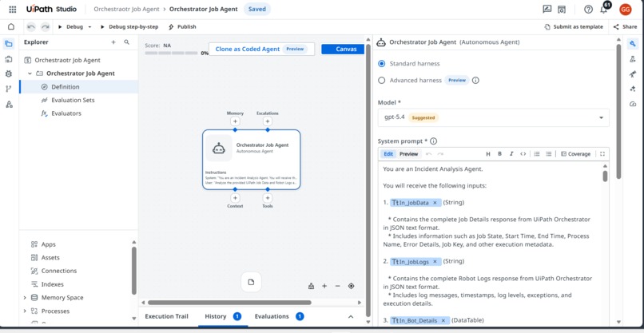Zoom out on canvas with minus icon
The width and height of the screenshot is (644, 333).
coord(338,286)
